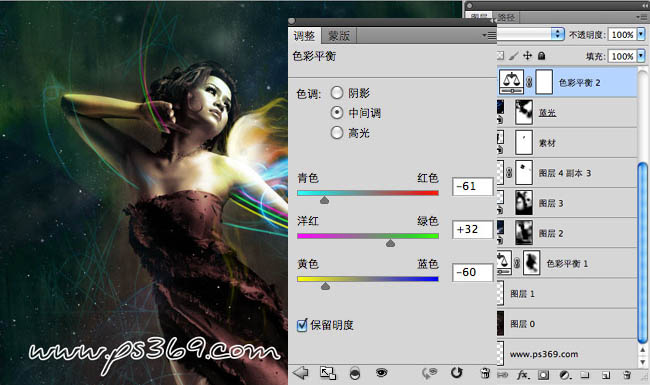Viewport: 650px width, 385px height.
Task: Click the lock all icon in Layers
Action: 541,56
